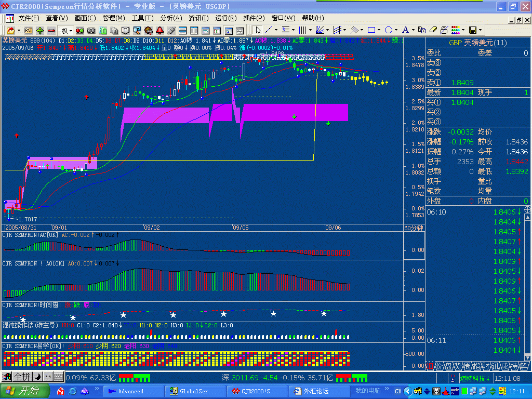Select the fan lines drawing tool
Image resolution: width=532 pixels, height=399 pixels.
[x=320, y=31]
